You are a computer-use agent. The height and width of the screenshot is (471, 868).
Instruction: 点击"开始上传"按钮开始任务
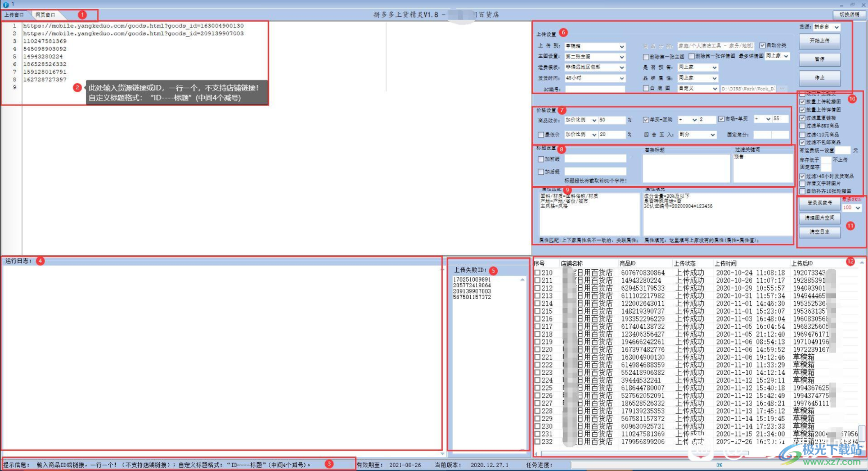[820, 40]
